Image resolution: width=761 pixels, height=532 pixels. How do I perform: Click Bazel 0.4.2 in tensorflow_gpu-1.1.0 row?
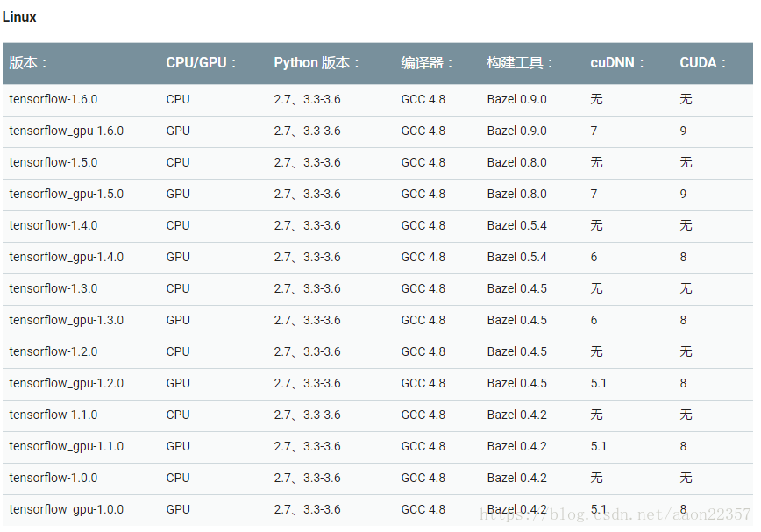click(x=517, y=446)
